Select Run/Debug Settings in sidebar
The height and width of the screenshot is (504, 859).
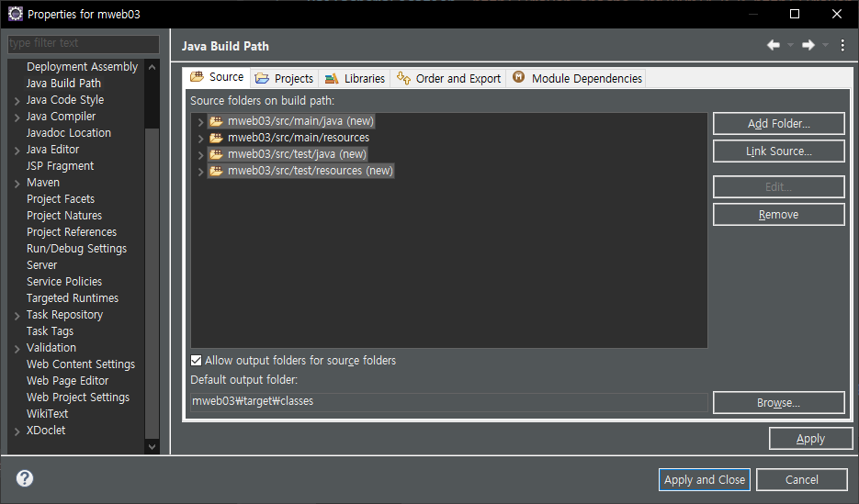click(76, 249)
